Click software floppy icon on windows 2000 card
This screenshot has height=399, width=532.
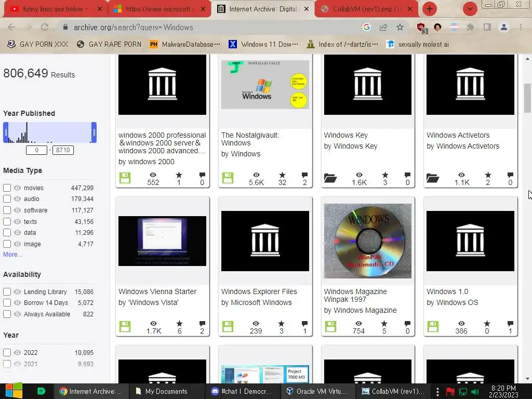(x=125, y=178)
